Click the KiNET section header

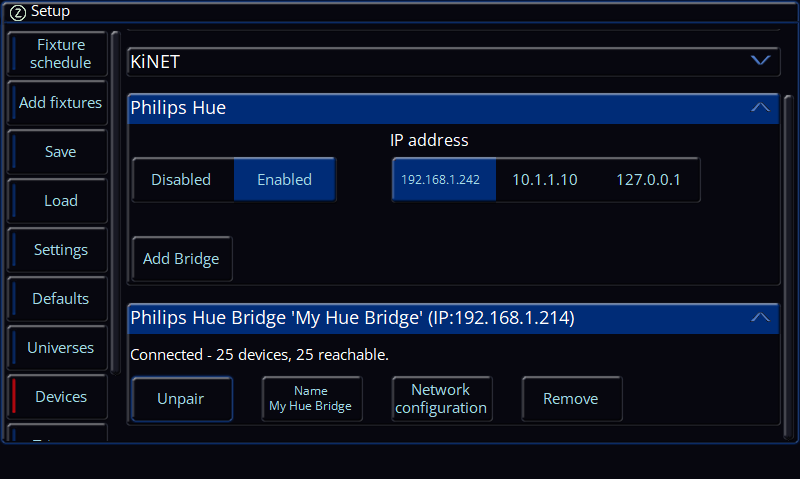(454, 62)
